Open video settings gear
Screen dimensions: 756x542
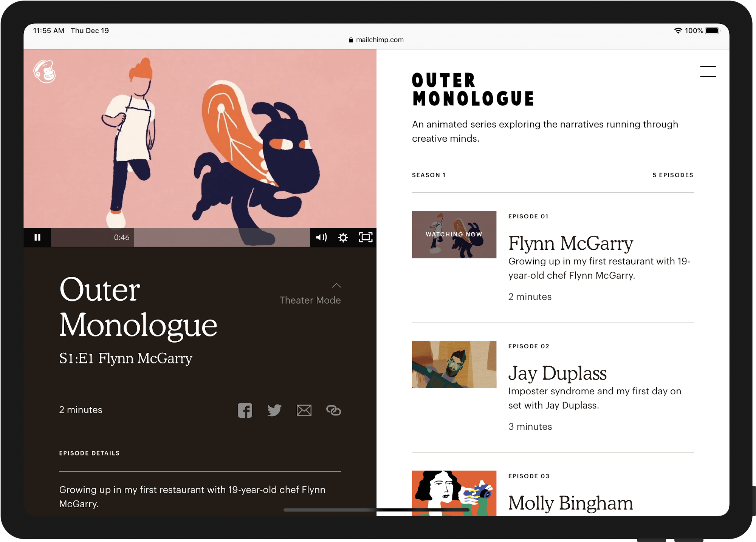343,237
